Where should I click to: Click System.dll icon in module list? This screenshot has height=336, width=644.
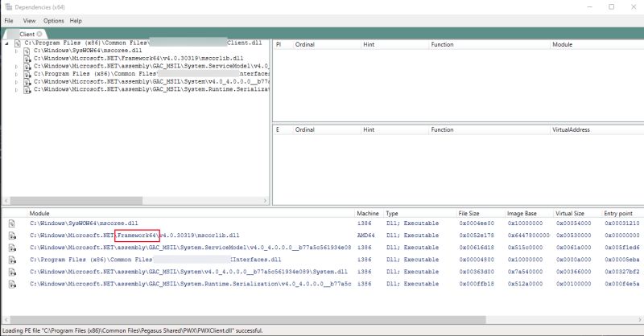click(12, 272)
